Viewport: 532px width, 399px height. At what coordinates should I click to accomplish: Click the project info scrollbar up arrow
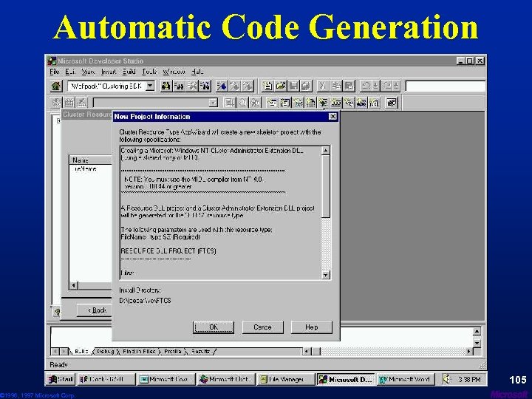tap(325, 150)
